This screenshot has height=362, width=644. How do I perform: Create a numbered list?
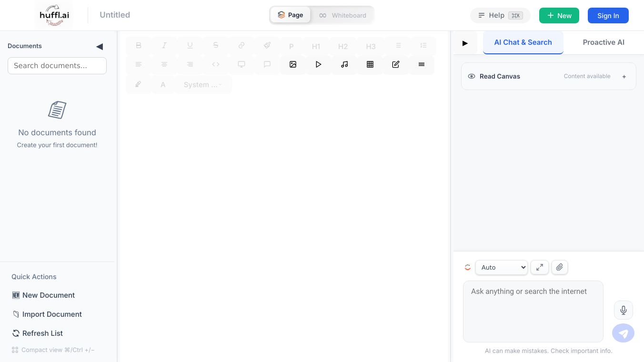pos(423,46)
